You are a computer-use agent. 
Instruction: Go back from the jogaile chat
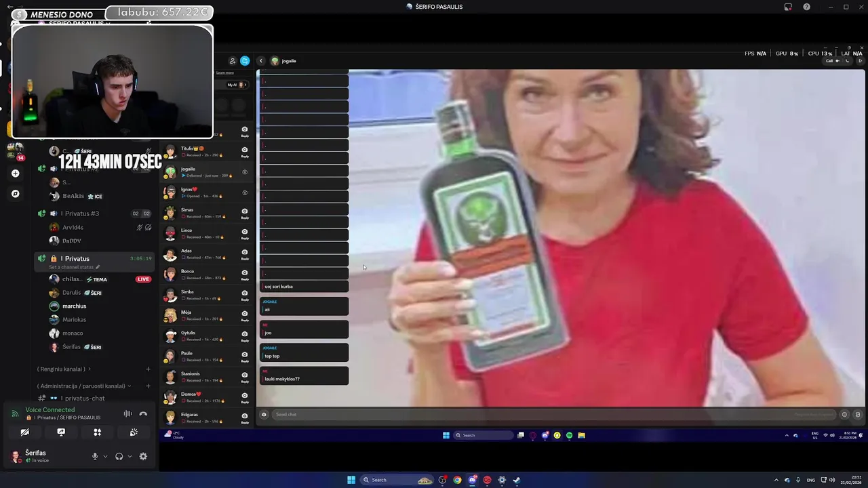[x=260, y=61]
